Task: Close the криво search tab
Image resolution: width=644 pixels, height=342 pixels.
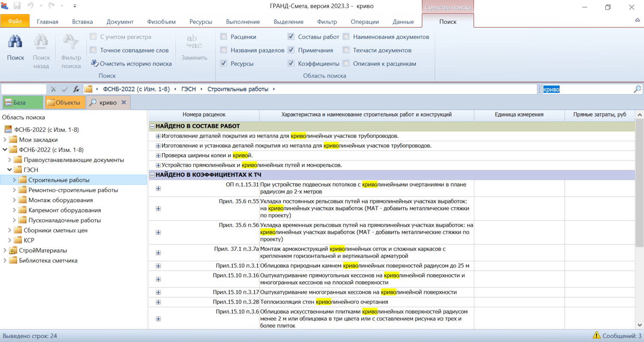Action: [x=124, y=103]
